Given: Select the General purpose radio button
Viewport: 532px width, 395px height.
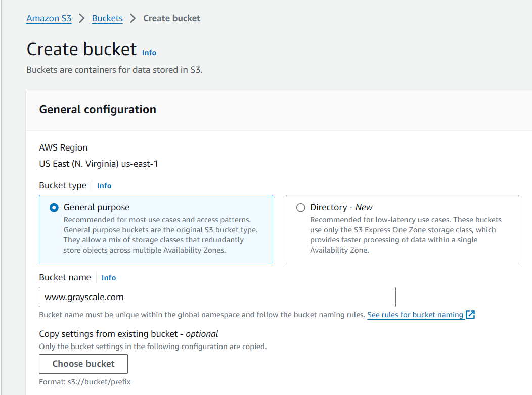Looking at the screenshot, I should point(54,208).
